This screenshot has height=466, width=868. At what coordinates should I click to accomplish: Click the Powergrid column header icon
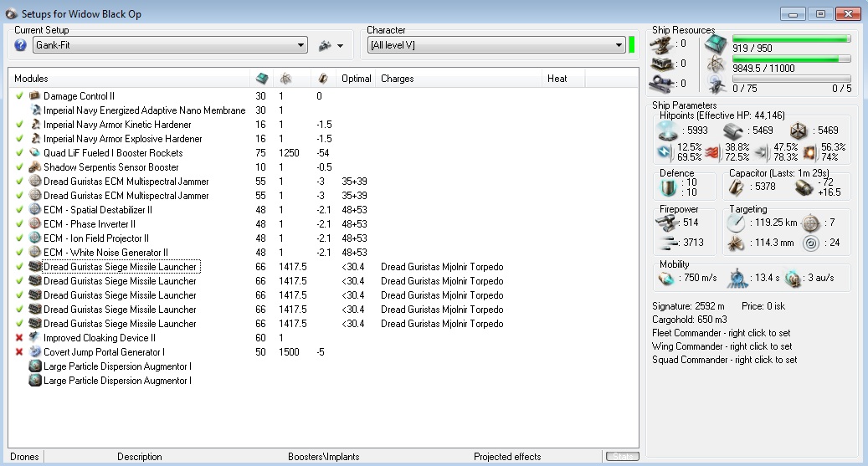285,79
